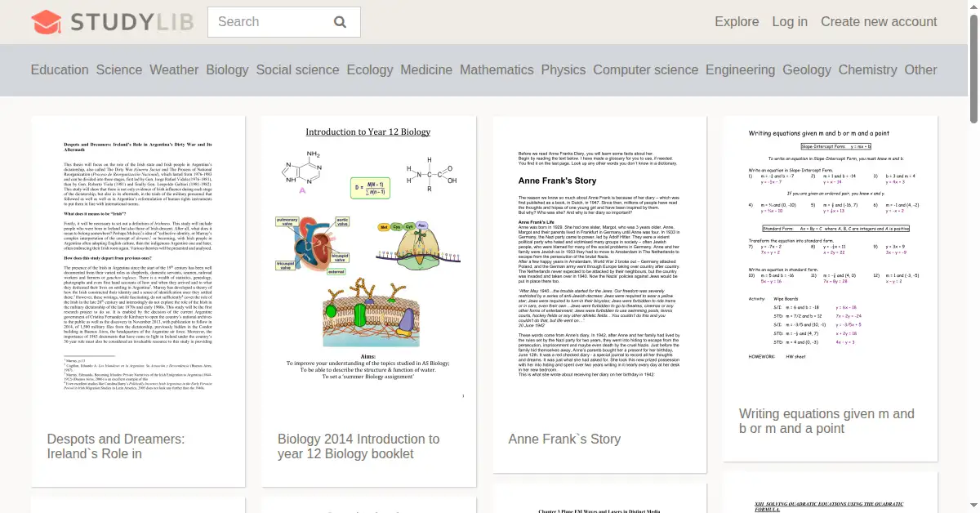Select the Education category
980x513 pixels.
coord(60,70)
